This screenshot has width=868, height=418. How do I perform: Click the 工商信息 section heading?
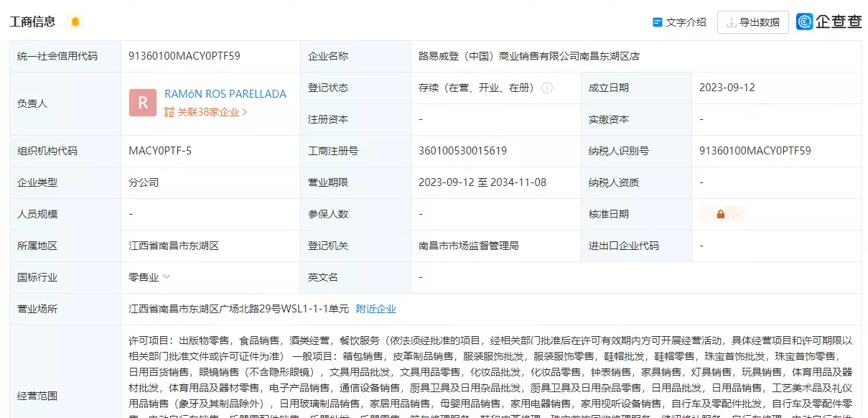(x=32, y=22)
